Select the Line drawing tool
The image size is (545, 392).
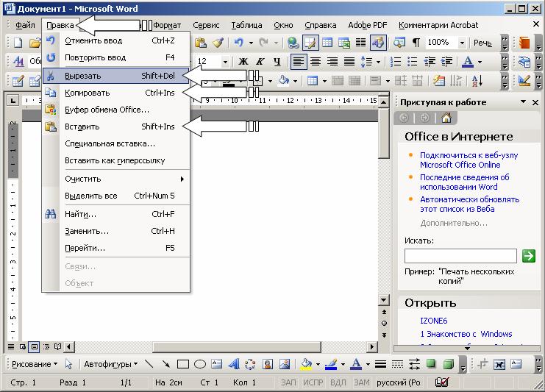coord(149,364)
